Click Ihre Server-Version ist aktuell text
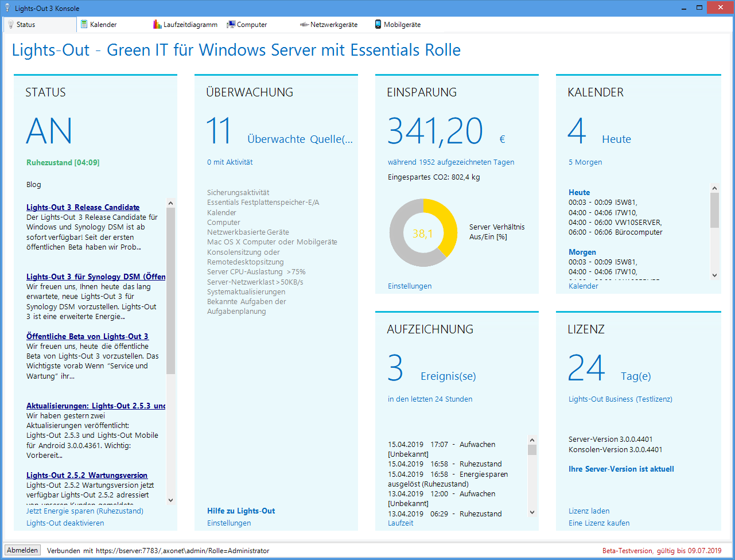The image size is (735, 560). [x=621, y=469]
